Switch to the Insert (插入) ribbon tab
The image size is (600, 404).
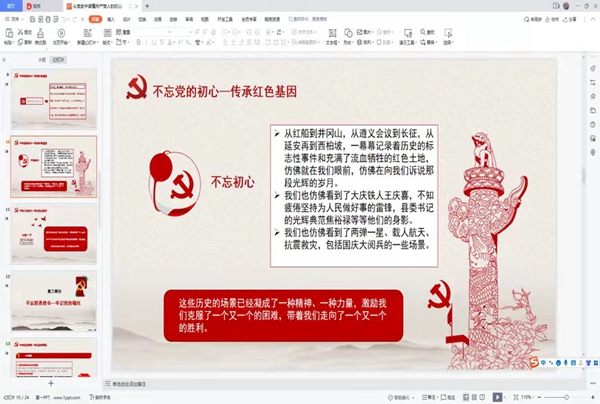point(111,18)
